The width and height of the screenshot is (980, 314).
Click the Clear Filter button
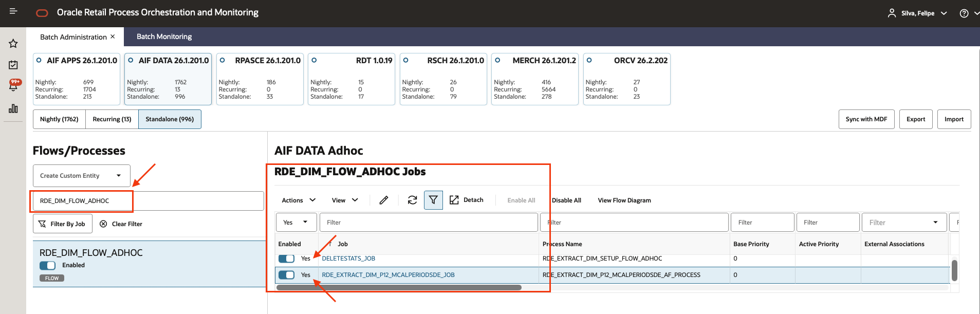(121, 224)
